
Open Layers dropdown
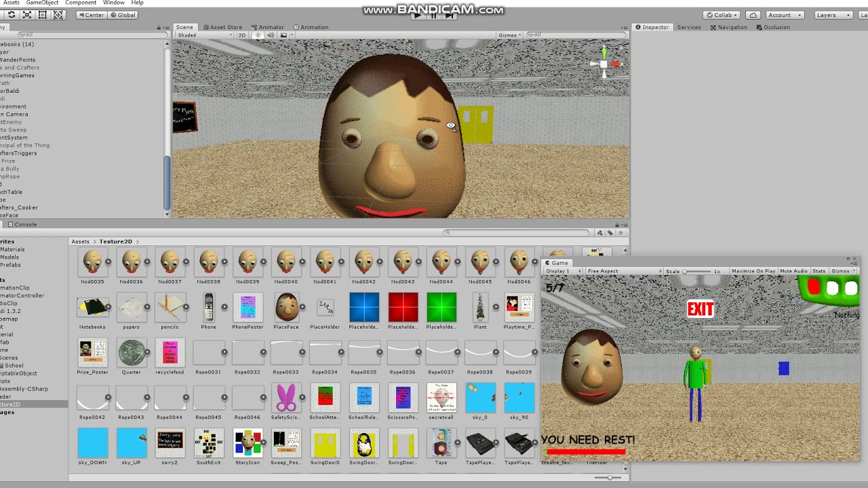click(833, 15)
